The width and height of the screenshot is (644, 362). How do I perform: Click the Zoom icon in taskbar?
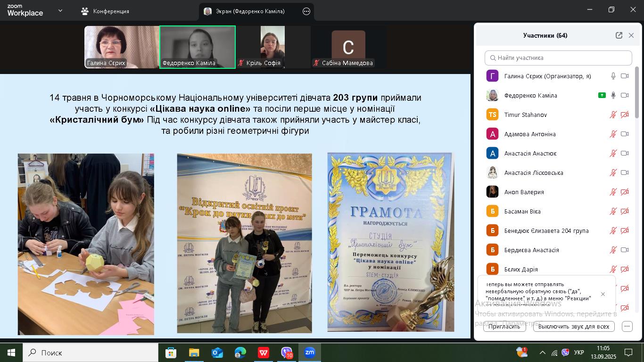pos(309,352)
